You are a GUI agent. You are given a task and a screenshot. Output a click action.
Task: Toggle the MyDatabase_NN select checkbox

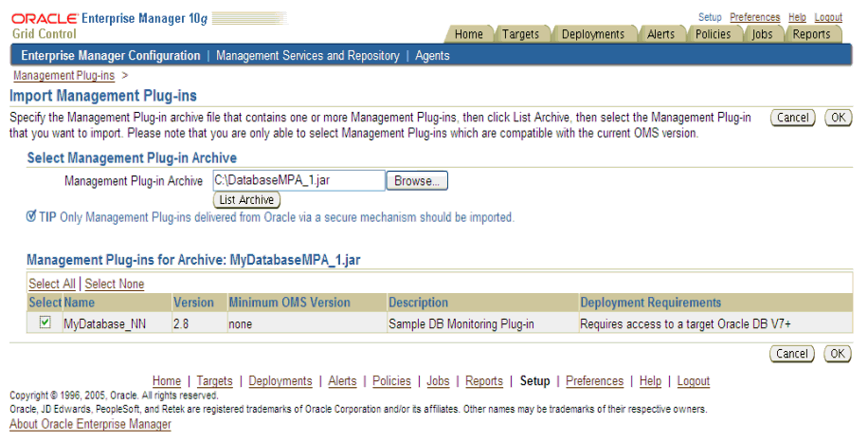[44, 323]
